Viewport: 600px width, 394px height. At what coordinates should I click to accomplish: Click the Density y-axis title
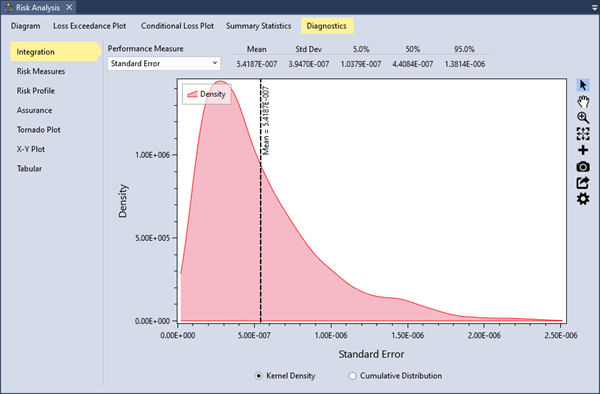[123, 201]
